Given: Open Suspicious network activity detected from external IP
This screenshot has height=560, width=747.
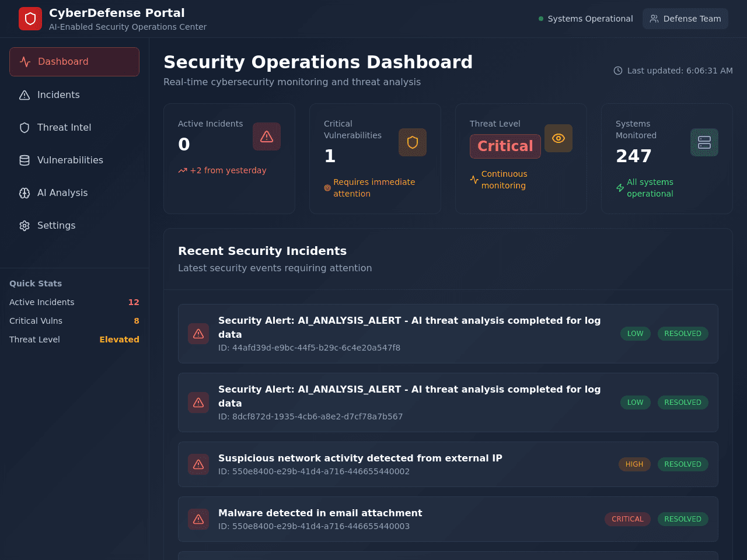Looking at the screenshot, I should 448,464.
